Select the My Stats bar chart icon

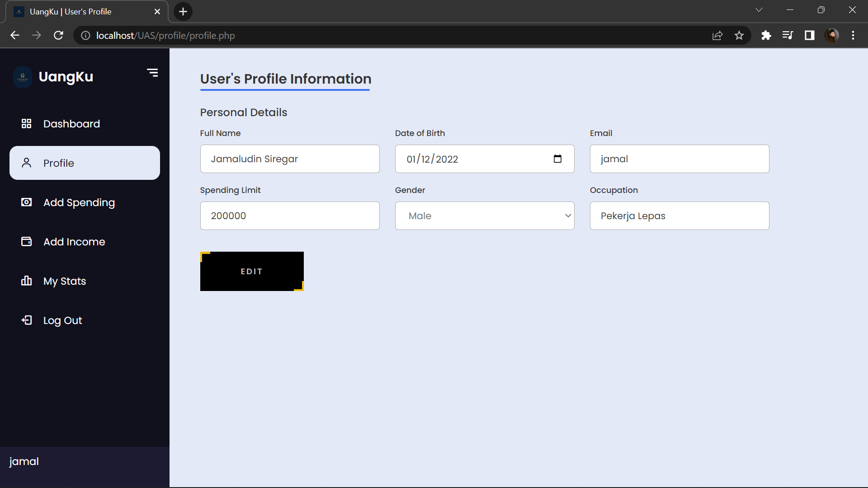[x=27, y=281]
